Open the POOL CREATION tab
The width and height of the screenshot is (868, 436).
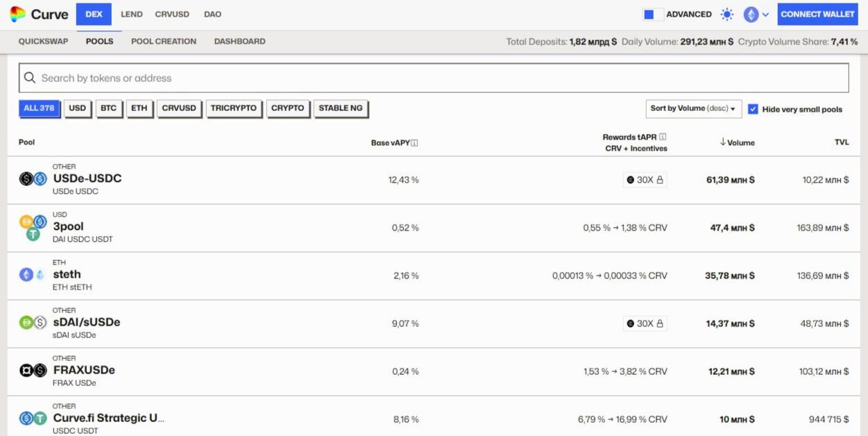164,42
